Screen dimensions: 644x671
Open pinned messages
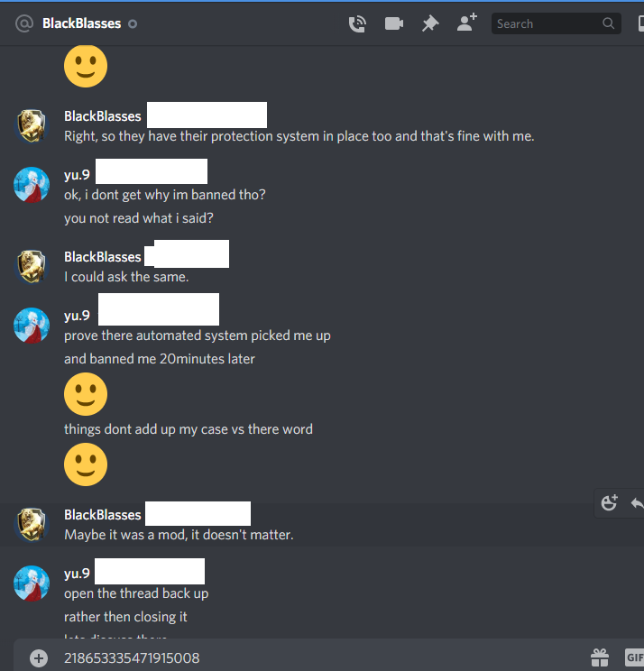pyautogui.click(x=430, y=23)
